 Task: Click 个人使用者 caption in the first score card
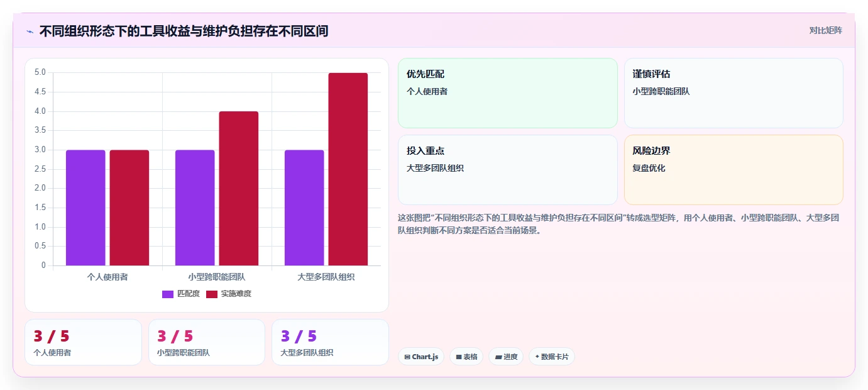tap(52, 353)
